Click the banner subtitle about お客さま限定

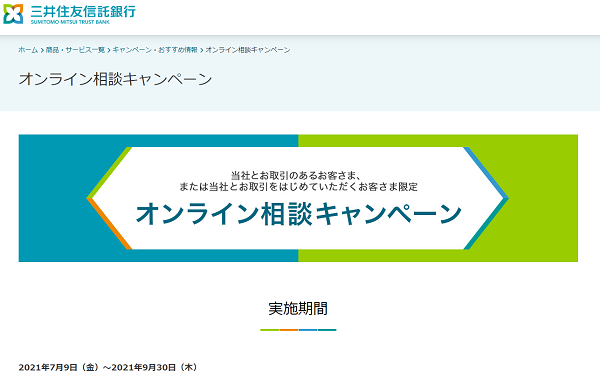[298, 181]
